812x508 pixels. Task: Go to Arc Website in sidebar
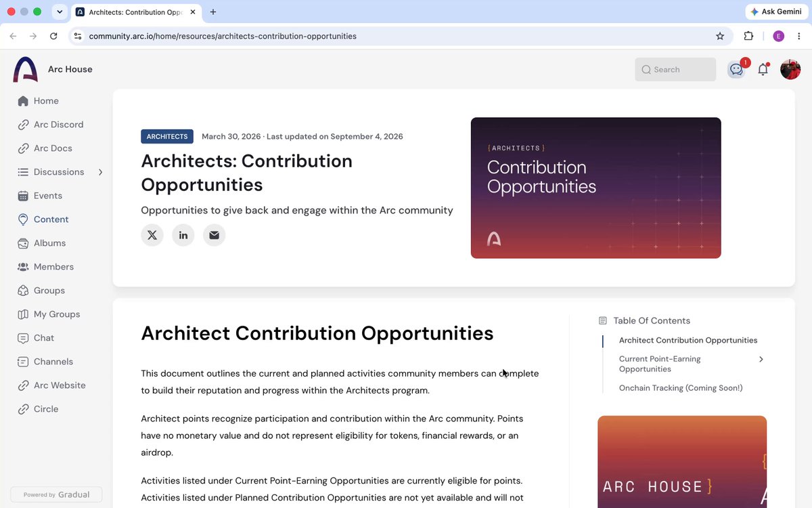coord(60,385)
